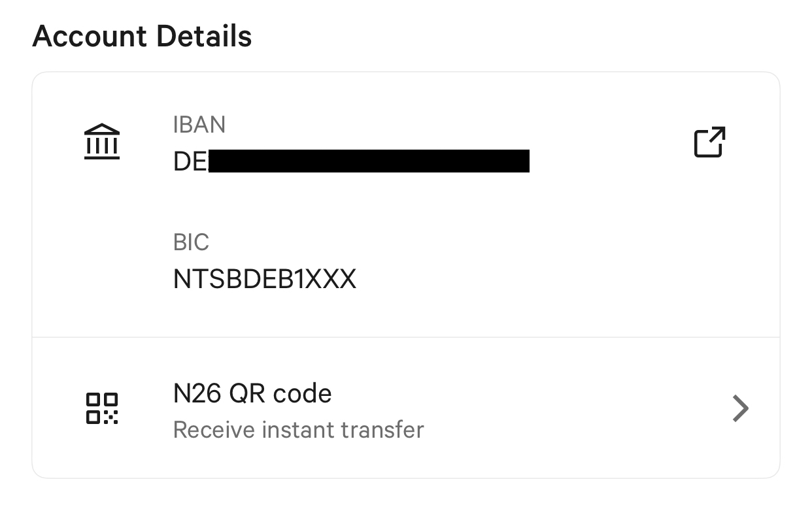The width and height of the screenshot is (812, 522).
Task: Click the QR code grid icon
Action: click(102, 408)
